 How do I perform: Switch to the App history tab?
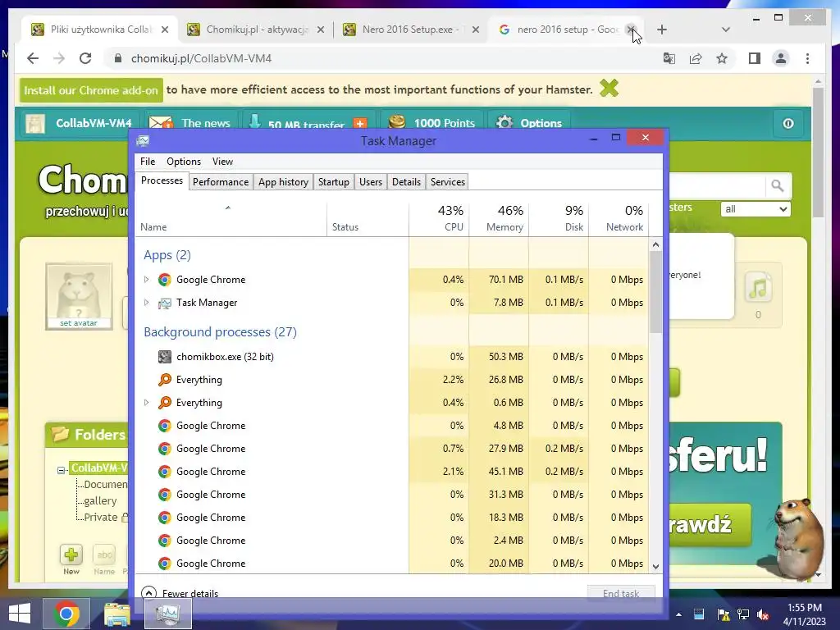tap(283, 181)
